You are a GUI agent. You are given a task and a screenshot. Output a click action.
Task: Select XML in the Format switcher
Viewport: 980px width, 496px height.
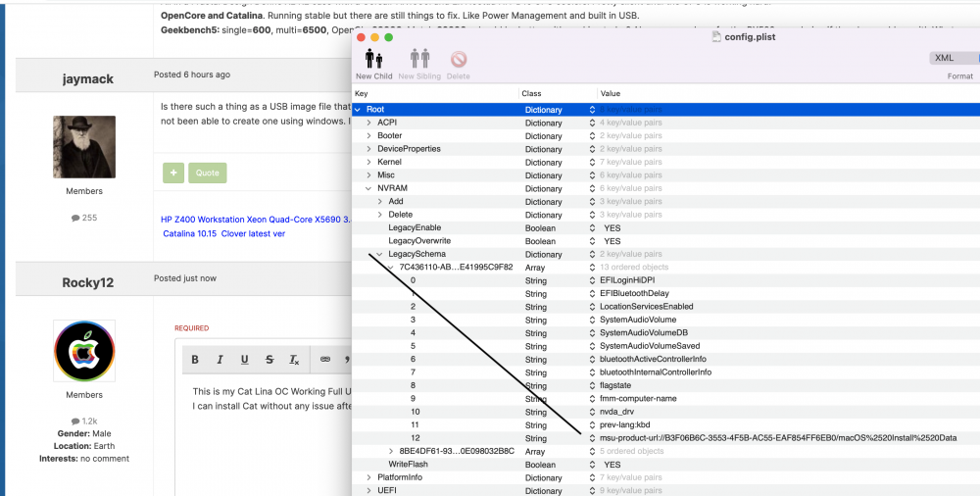coord(944,58)
